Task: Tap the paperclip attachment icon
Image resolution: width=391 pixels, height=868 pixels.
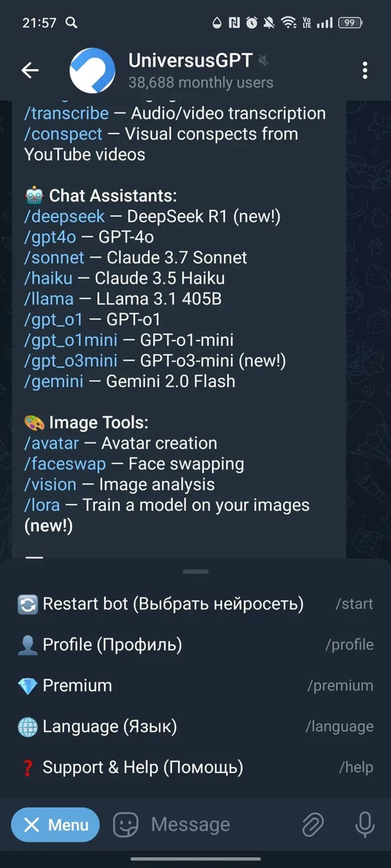Action: (313, 825)
